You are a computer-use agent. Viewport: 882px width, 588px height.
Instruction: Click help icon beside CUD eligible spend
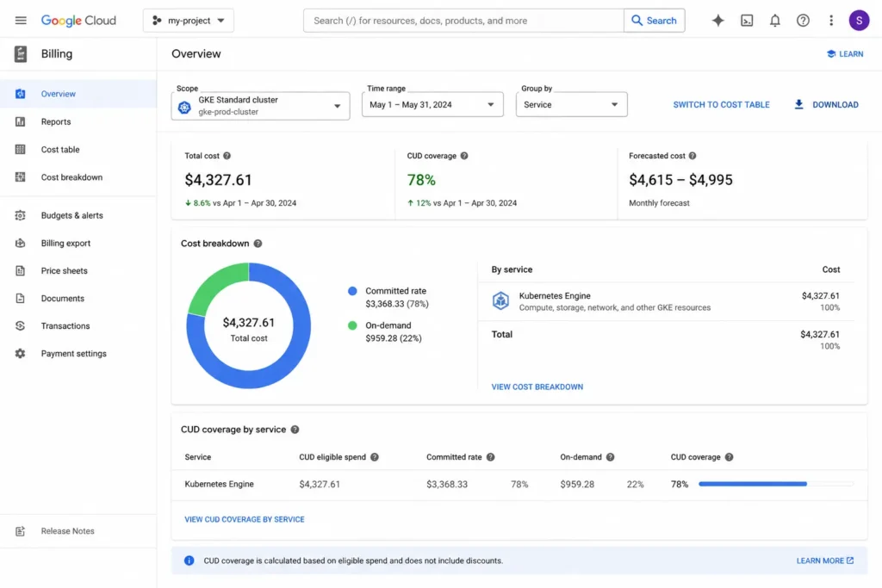point(375,457)
